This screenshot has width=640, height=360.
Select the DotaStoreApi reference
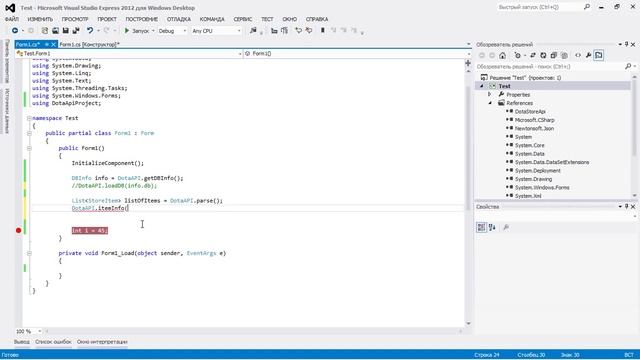(530, 111)
